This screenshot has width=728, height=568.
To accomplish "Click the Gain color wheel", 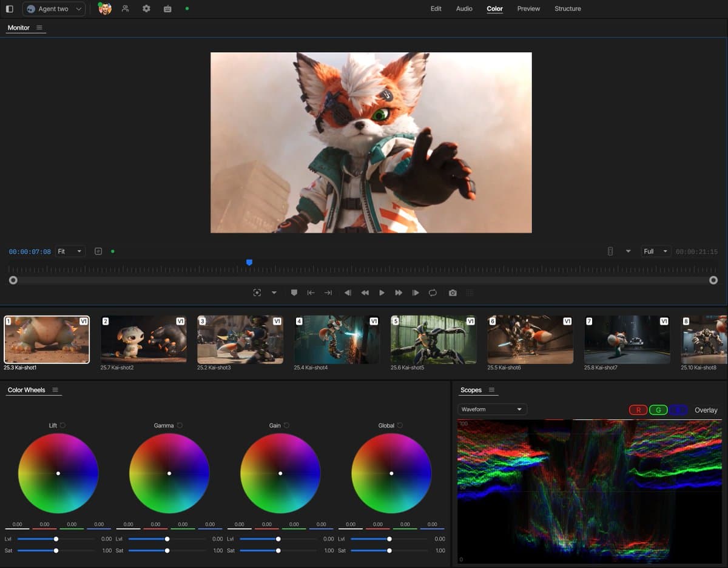I will (x=280, y=473).
